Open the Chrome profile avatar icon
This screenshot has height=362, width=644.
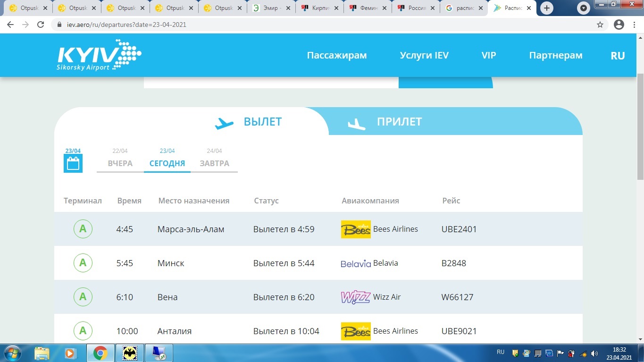point(619,25)
